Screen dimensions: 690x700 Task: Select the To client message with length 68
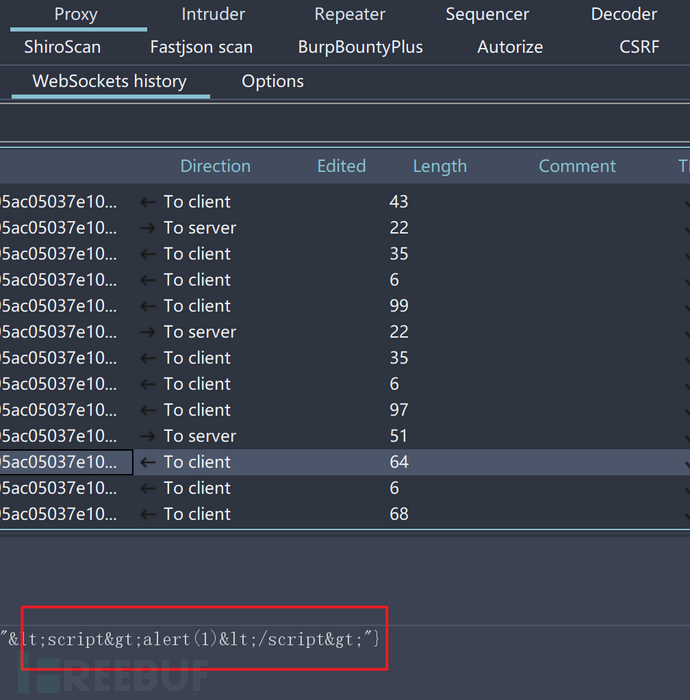(x=197, y=514)
